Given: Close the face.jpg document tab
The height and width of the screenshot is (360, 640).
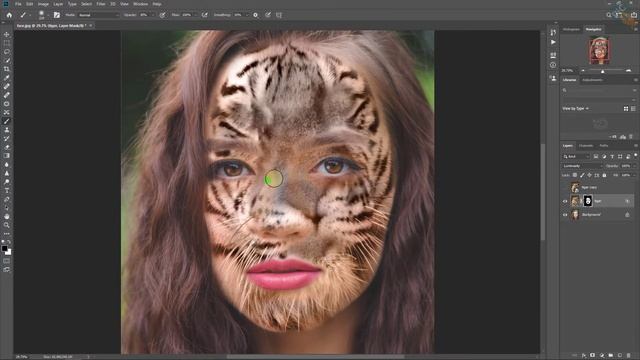Looking at the screenshot, I should 91,26.
